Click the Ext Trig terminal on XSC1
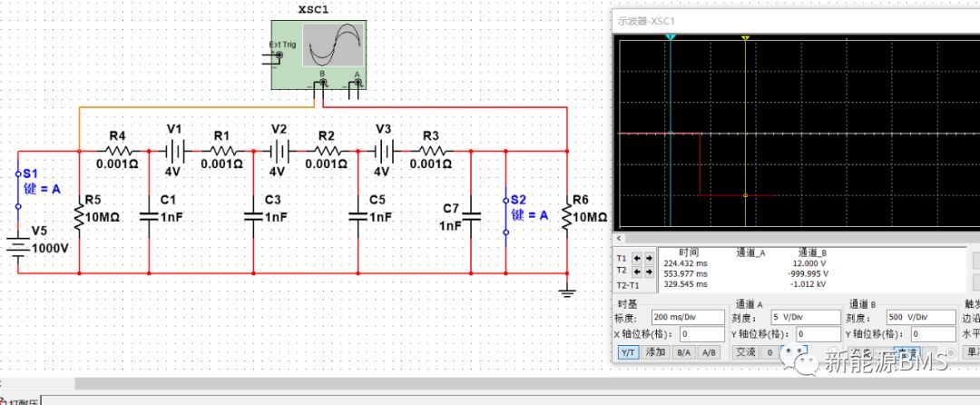 [279, 55]
